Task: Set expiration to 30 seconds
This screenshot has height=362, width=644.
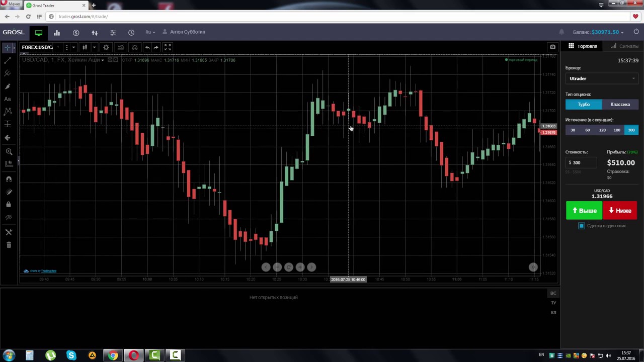Action: 573,130
